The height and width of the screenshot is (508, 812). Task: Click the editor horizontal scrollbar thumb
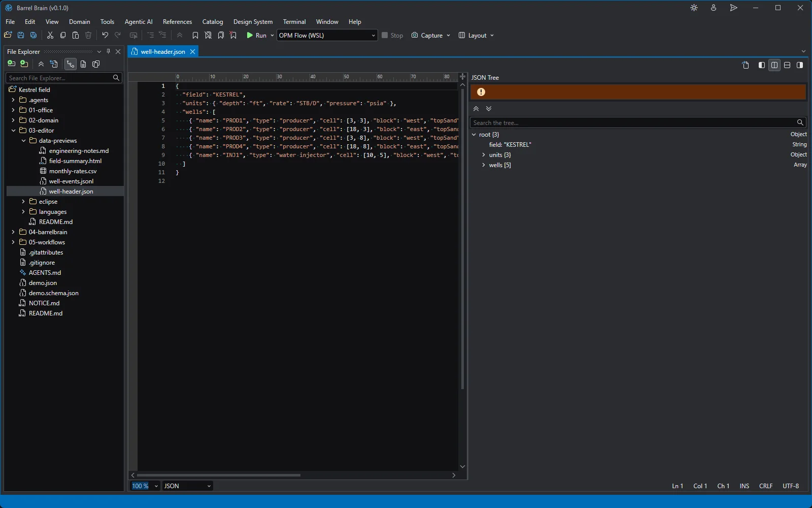[219, 475]
